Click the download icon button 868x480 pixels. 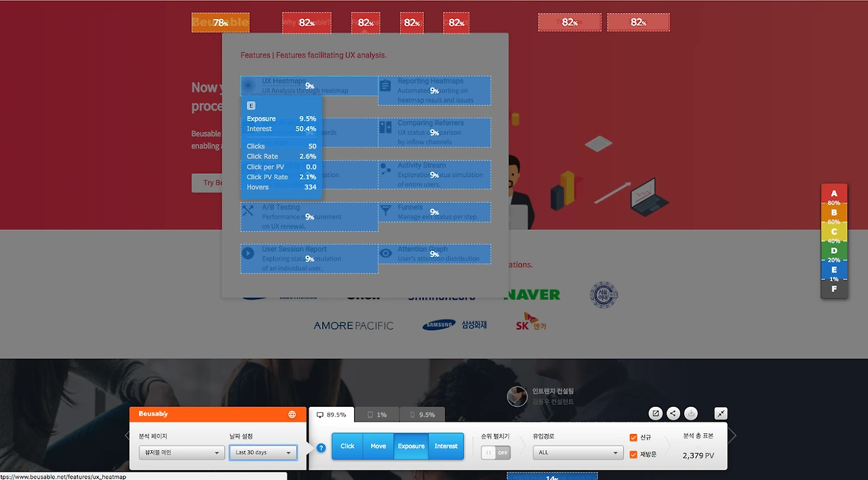coord(691,414)
